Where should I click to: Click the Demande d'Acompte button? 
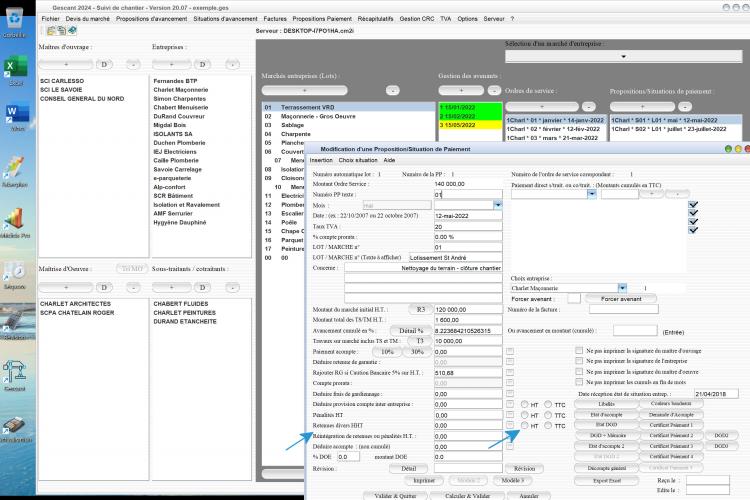tap(671, 414)
